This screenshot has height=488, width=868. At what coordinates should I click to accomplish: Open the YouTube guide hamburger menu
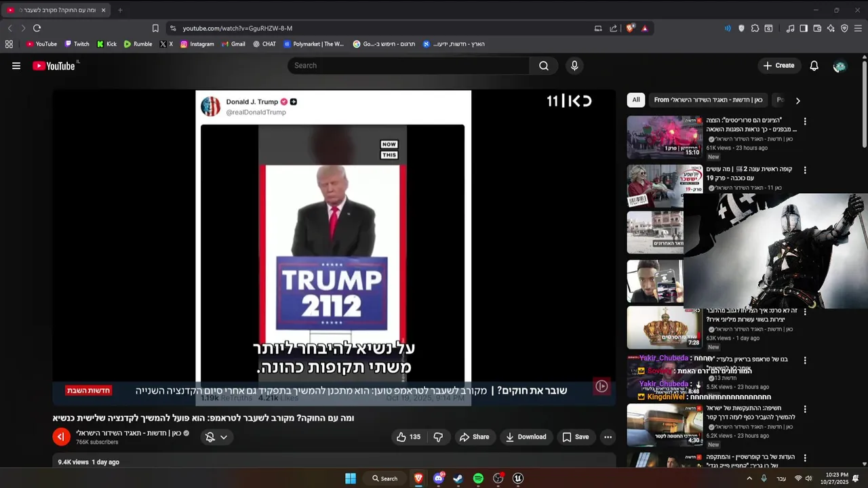pyautogui.click(x=16, y=66)
